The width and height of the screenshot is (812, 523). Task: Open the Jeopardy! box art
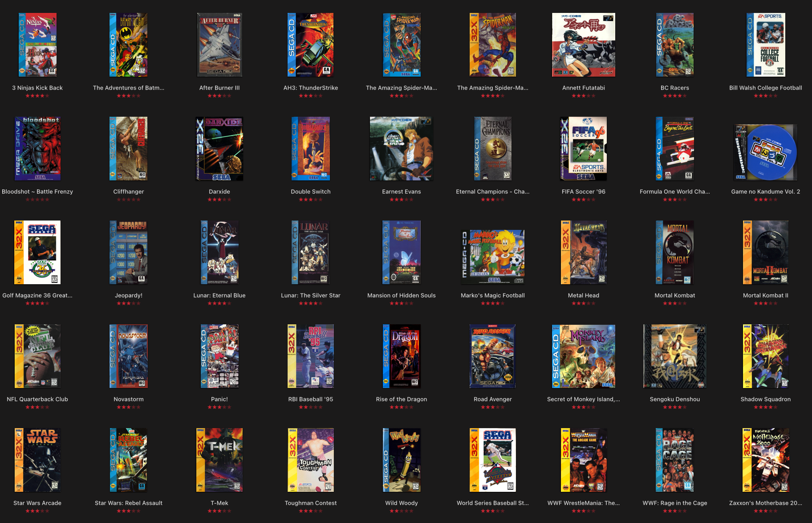(129, 252)
